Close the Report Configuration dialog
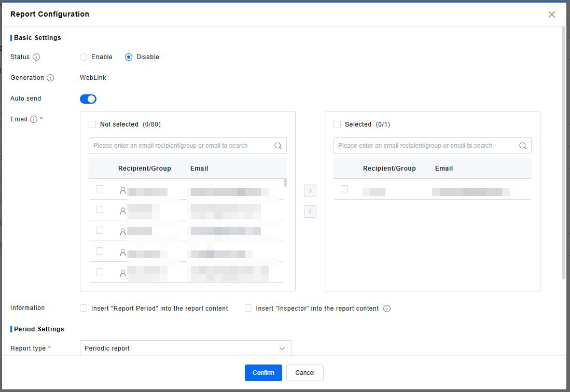The image size is (570, 392). [552, 15]
